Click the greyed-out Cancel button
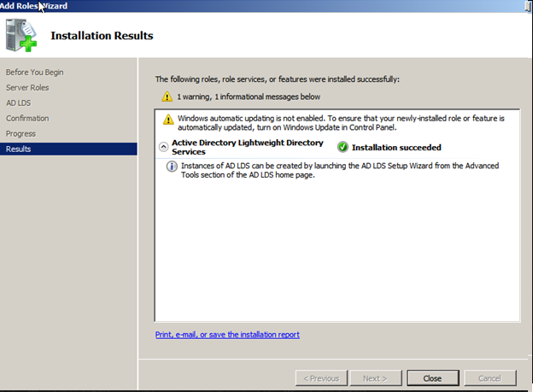This screenshot has width=533, height=392. pos(489,378)
